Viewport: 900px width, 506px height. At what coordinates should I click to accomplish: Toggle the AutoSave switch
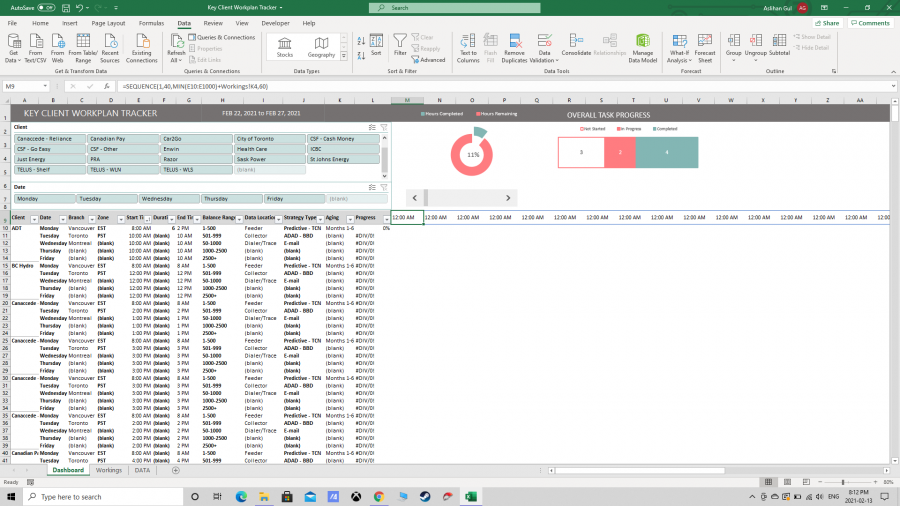coord(46,8)
